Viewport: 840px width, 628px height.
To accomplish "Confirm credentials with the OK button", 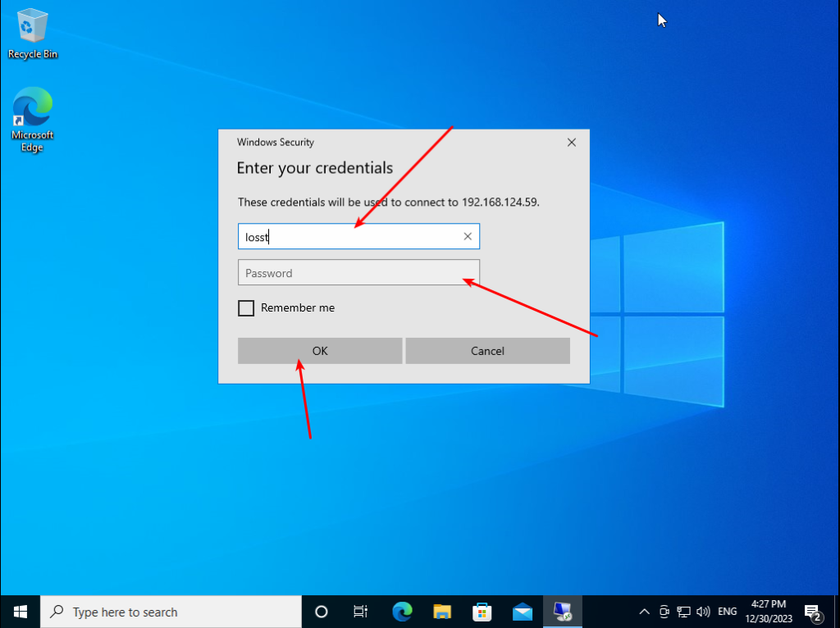I will (x=320, y=351).
